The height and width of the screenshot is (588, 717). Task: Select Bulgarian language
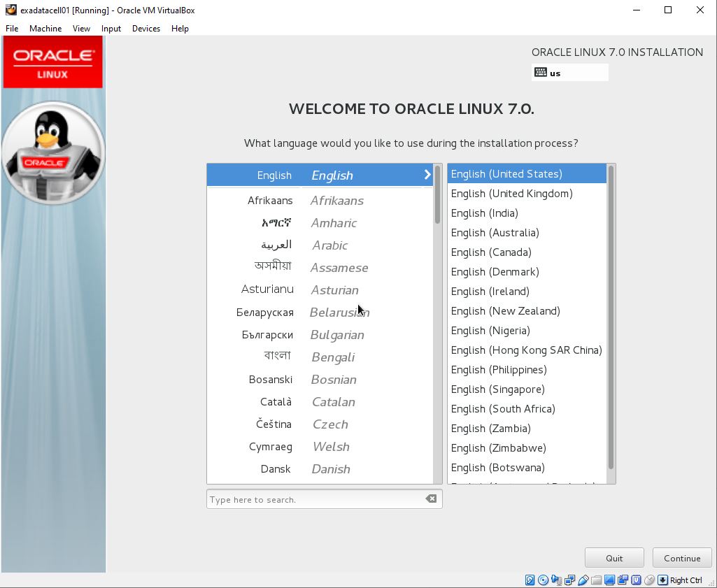coord(320,334)
